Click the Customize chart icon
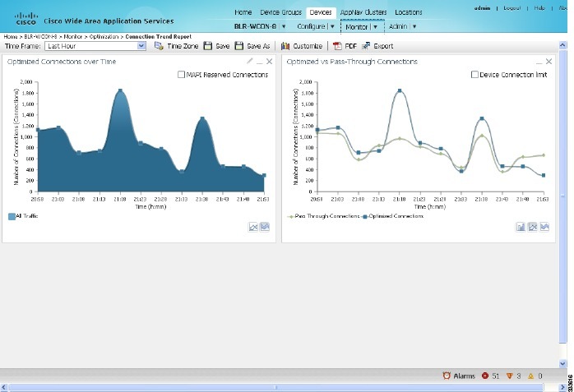Viewport: 574px width, 392px height. [285, 46]
